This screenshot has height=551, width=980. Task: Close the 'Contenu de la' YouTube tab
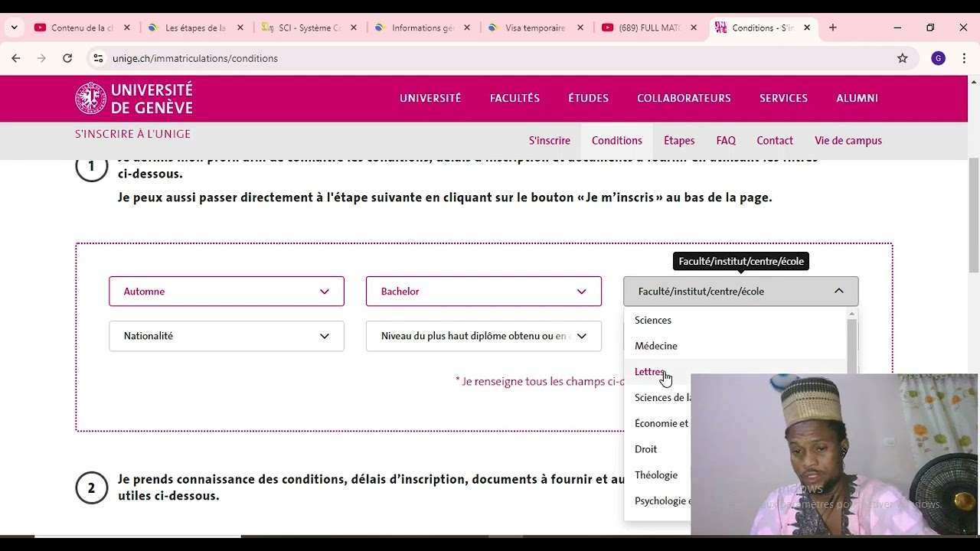pos(127,28)
